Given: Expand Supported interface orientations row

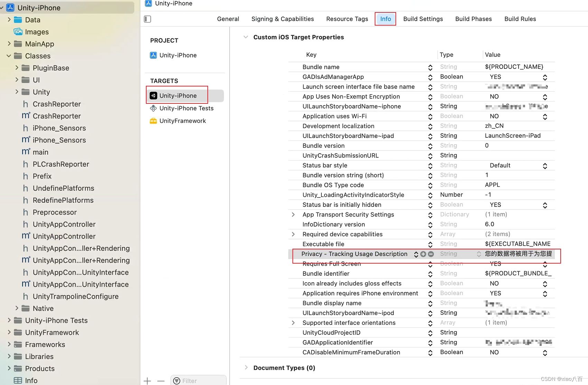Looking at the screenshot, I should point(293,323).
